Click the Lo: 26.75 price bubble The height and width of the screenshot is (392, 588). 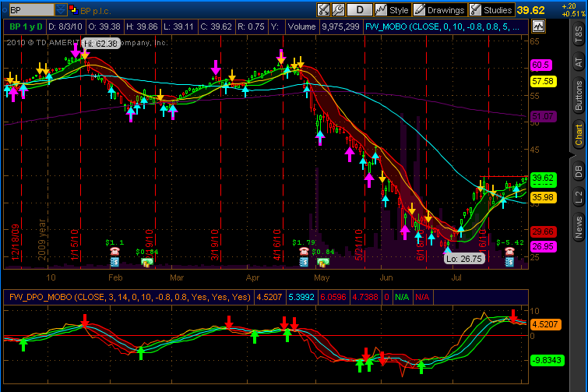(x=464, y=259)
